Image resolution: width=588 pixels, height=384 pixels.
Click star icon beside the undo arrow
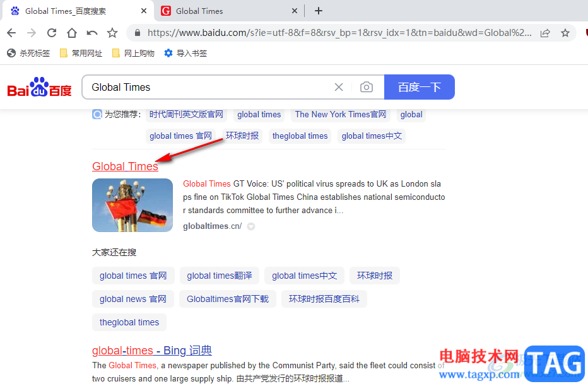pos(112,33)
